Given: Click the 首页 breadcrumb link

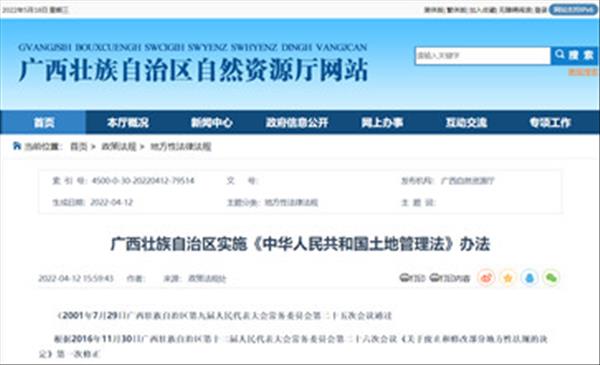Looking at the screenshot, I should click(x=78, y=147).
